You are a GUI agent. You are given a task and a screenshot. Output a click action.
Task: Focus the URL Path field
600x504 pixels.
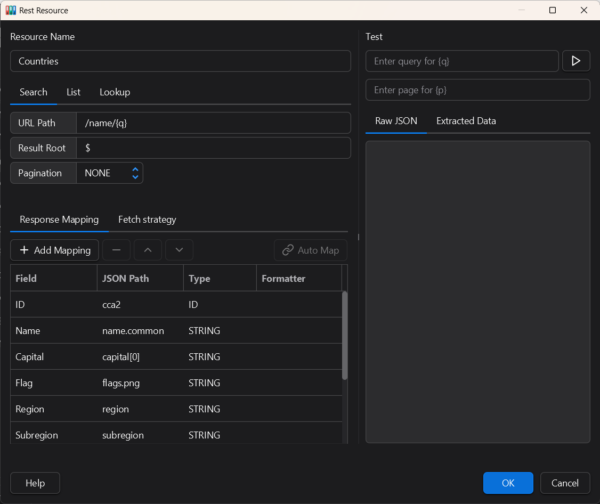(213, 123)
